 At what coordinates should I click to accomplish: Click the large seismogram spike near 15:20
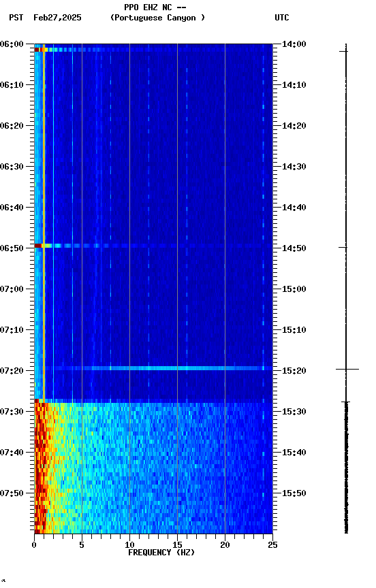click(347, 370)
